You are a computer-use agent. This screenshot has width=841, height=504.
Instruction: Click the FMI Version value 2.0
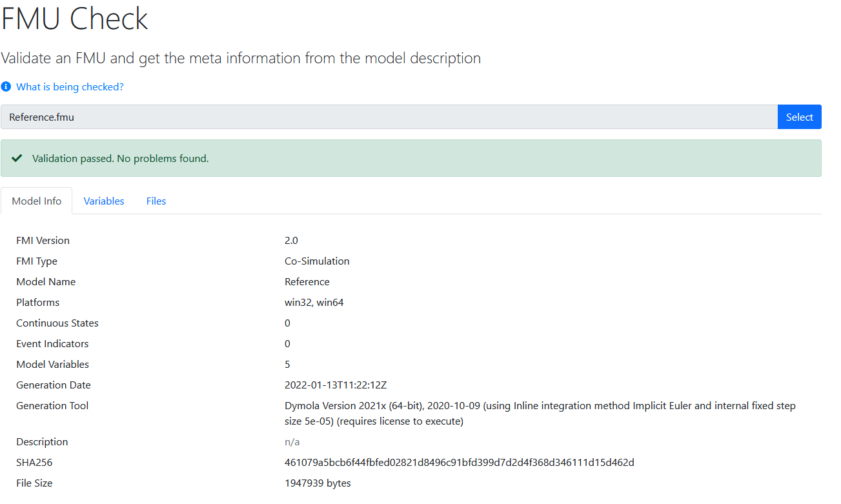click(x=291, y=240)
